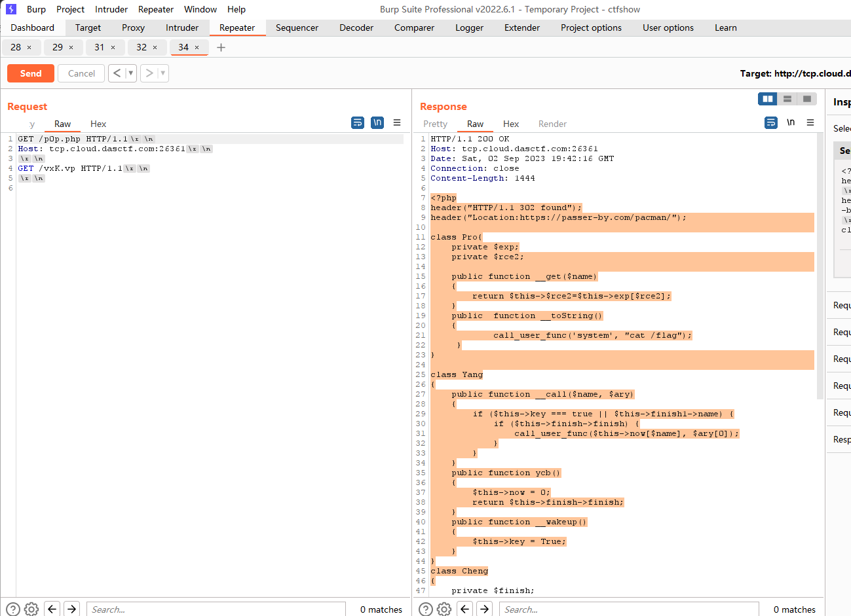Viewport: 851px width, 616px height.
Task: Switch to the Logger tab
Action: click(469, 27)
